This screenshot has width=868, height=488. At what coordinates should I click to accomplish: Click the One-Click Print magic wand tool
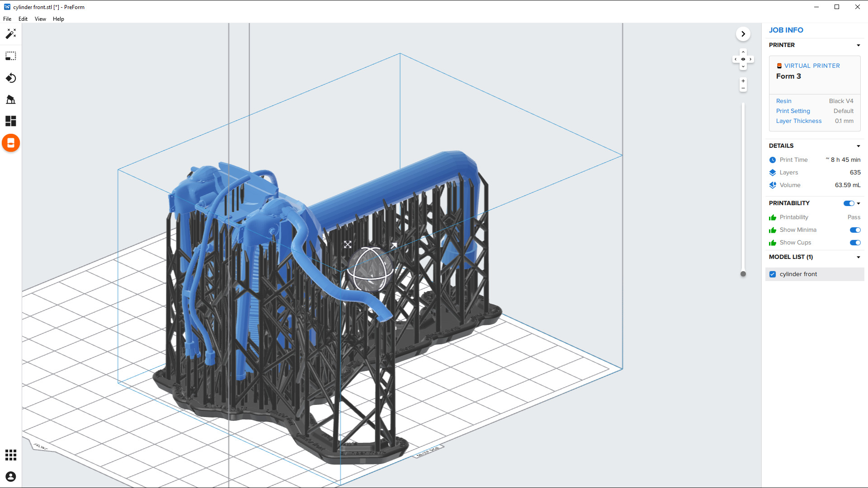(x=11, y=34)
